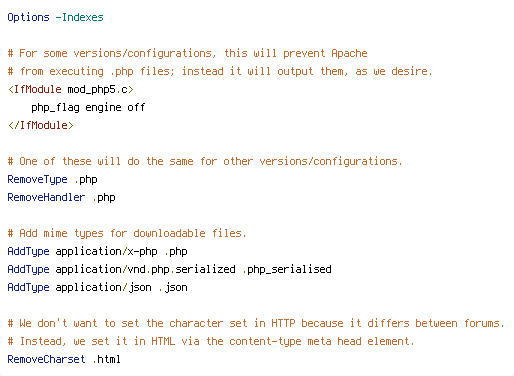This screenshot has width=514, height=376.
Task: Click the RemoveType directive
Action: [37, 180]
